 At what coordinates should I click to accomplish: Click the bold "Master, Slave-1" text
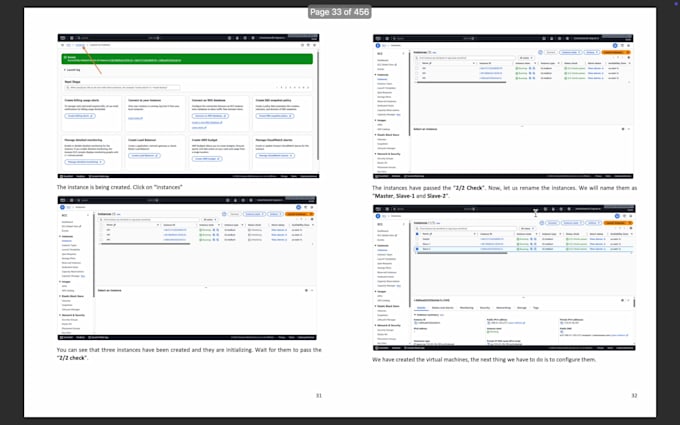(394, 196)
